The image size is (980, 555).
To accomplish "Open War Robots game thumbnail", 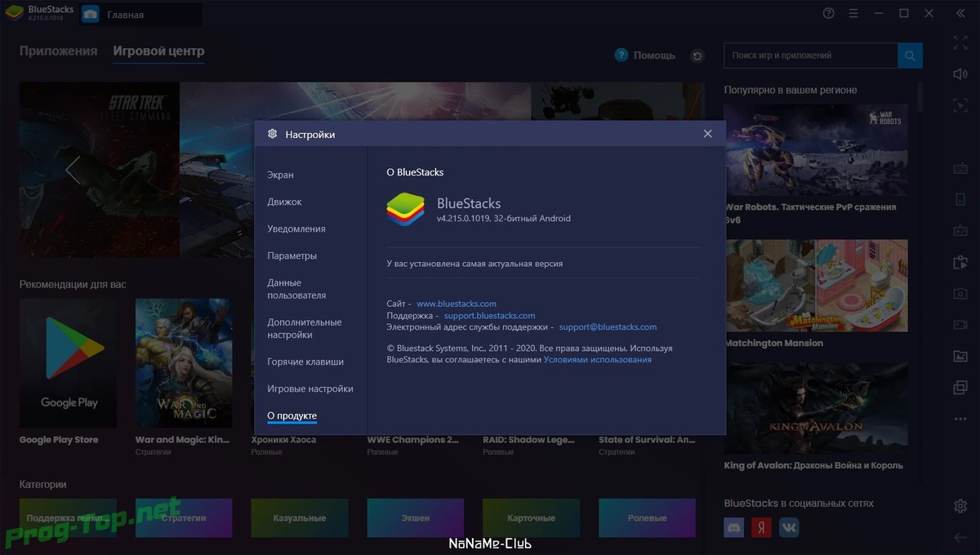I will click(816, 149).
